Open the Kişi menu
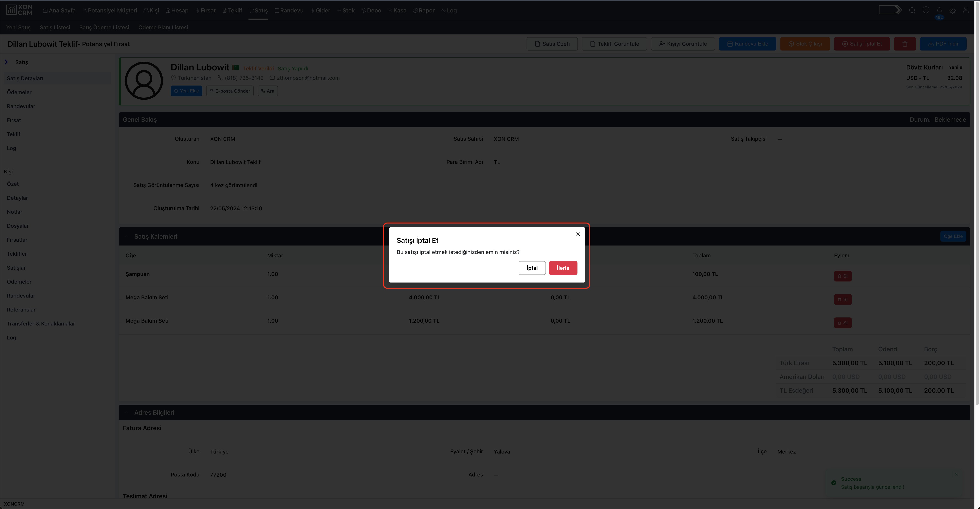The height and width of the screenshot is (509, 980). point(151,10)
